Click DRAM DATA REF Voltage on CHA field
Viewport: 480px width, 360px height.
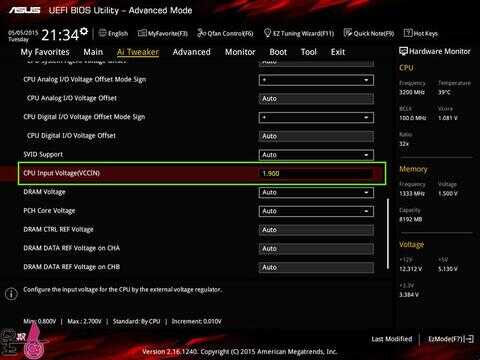[316, 249]
